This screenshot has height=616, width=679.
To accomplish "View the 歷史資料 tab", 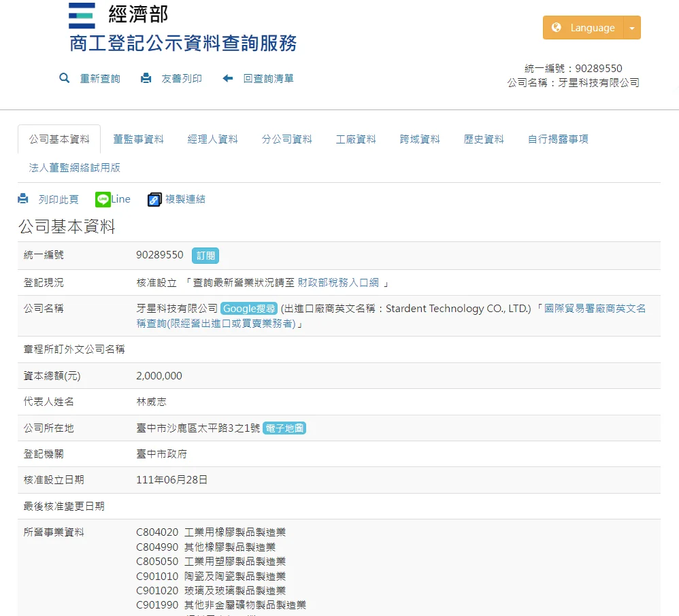I will coord(484,139).
